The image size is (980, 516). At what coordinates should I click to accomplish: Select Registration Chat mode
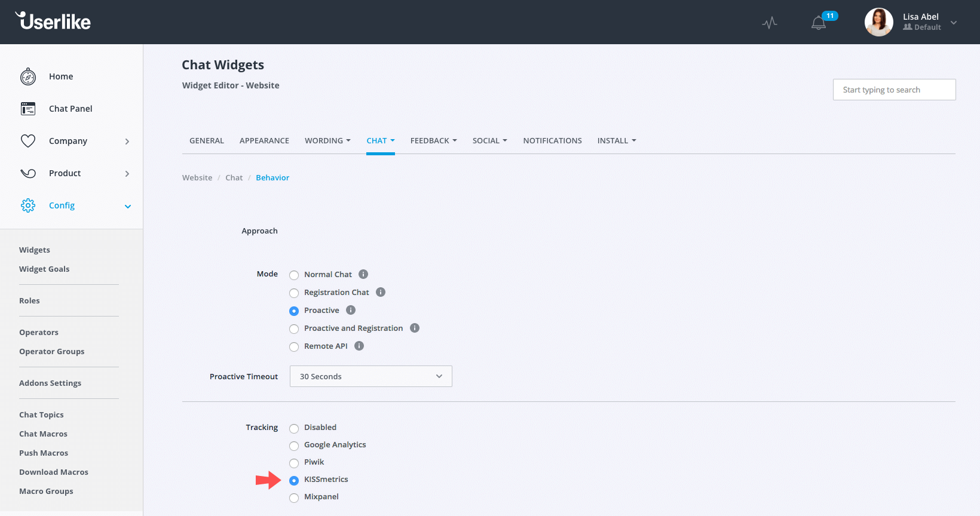pos(294,293)
